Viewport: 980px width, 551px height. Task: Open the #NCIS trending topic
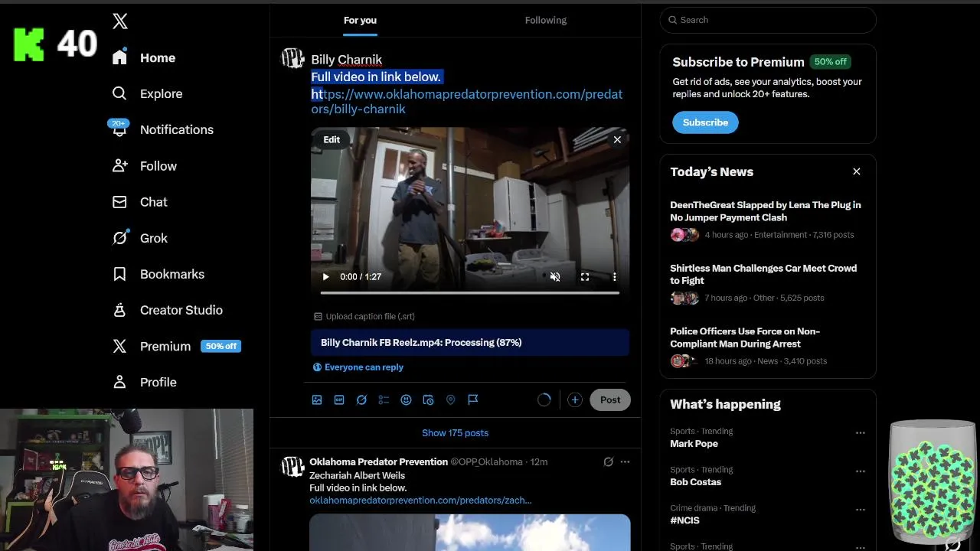[684, 520]
